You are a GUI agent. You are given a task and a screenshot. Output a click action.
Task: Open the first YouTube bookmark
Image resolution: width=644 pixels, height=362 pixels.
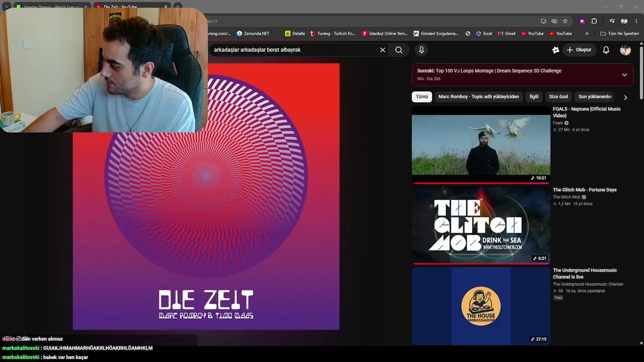(x=532, y=34)
